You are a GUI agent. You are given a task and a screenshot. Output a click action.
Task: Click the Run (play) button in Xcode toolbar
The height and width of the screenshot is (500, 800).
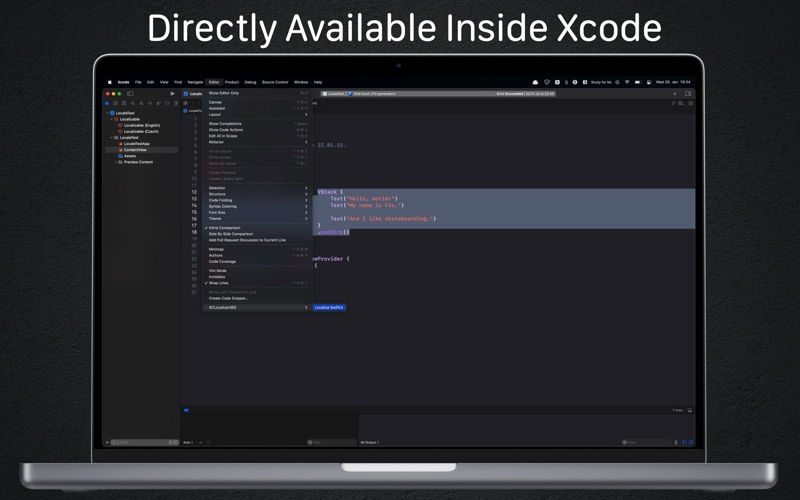172,94
